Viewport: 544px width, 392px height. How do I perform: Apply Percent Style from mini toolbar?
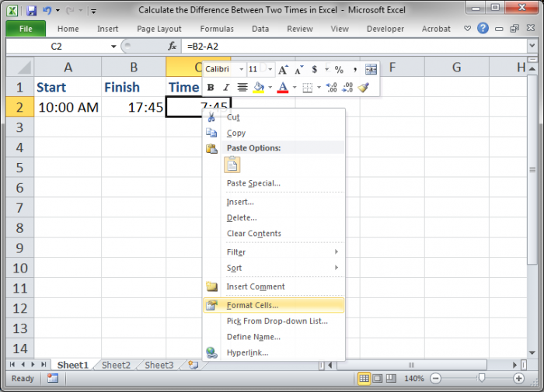[x=339, y=70]
